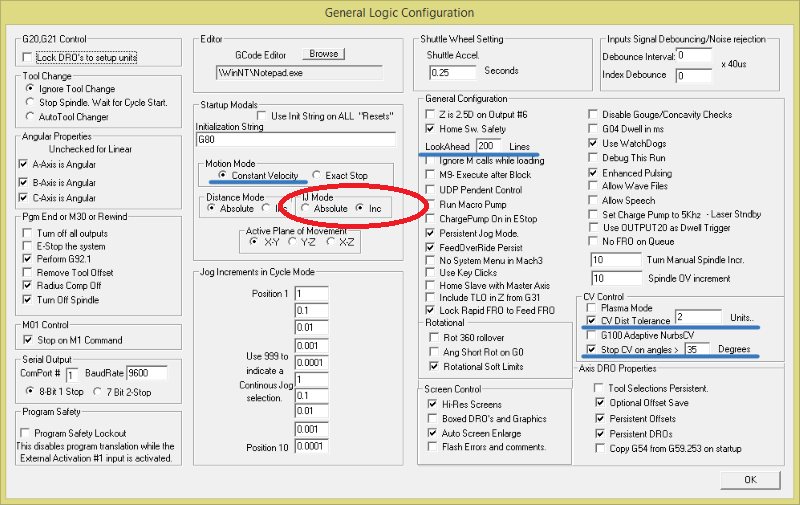Image resolution: width=800 pixels, height=505 pixels.
Task: Select Constant Velocity motion mode
Action: coord(222,175)
